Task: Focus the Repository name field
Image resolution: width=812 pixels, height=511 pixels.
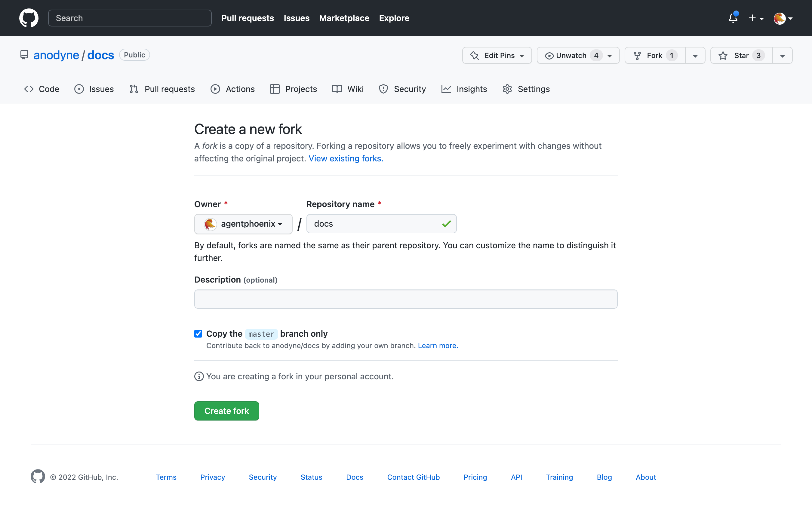Action: pyautogui.click(x=381, y=224)
